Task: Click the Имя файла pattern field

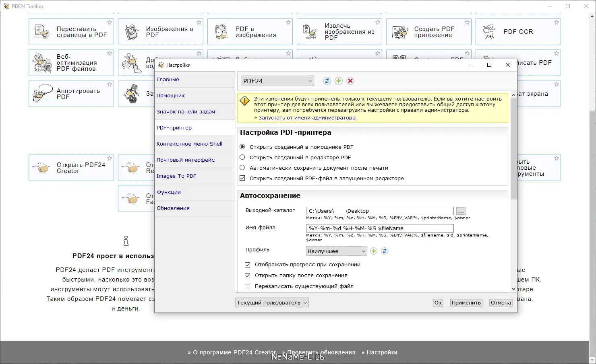Action: 380,228
